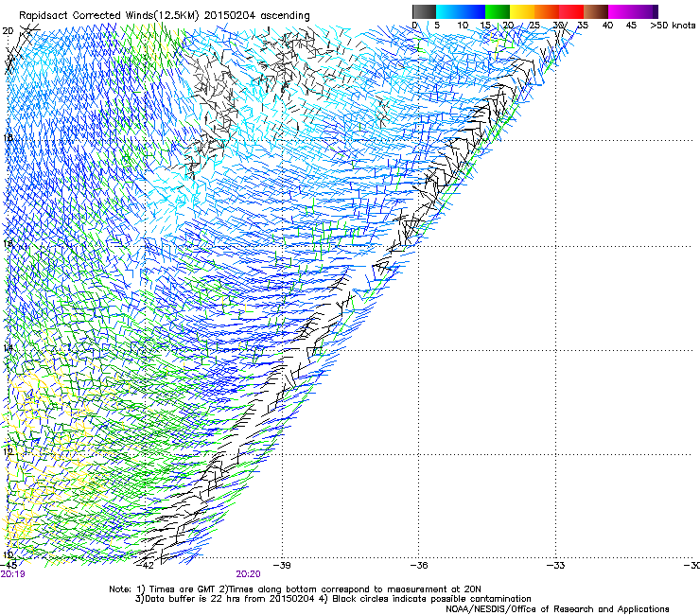The height and width of the screenshot is (615, 700).
Task: Click the "-33" longitude axis label
Action: pyautogui.click(x=556, y=566)
